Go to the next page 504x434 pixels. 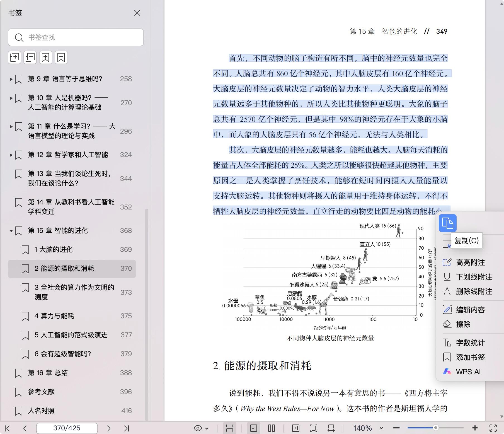109,428
